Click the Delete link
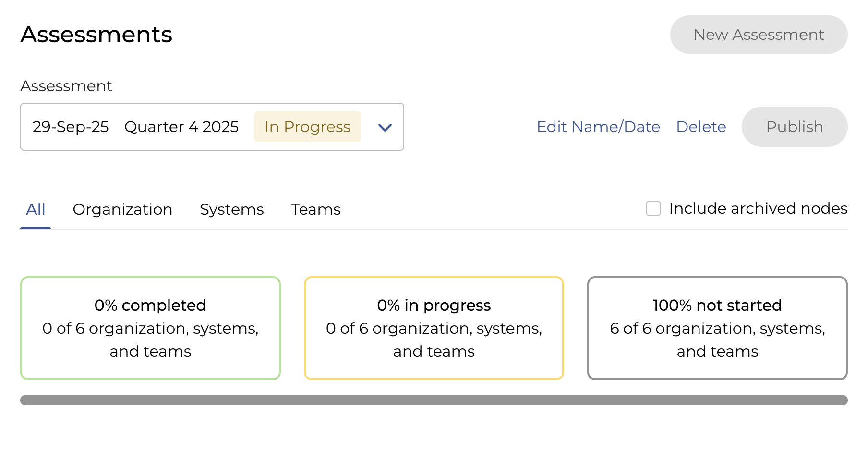868x455 pixels. click(701, 127)
